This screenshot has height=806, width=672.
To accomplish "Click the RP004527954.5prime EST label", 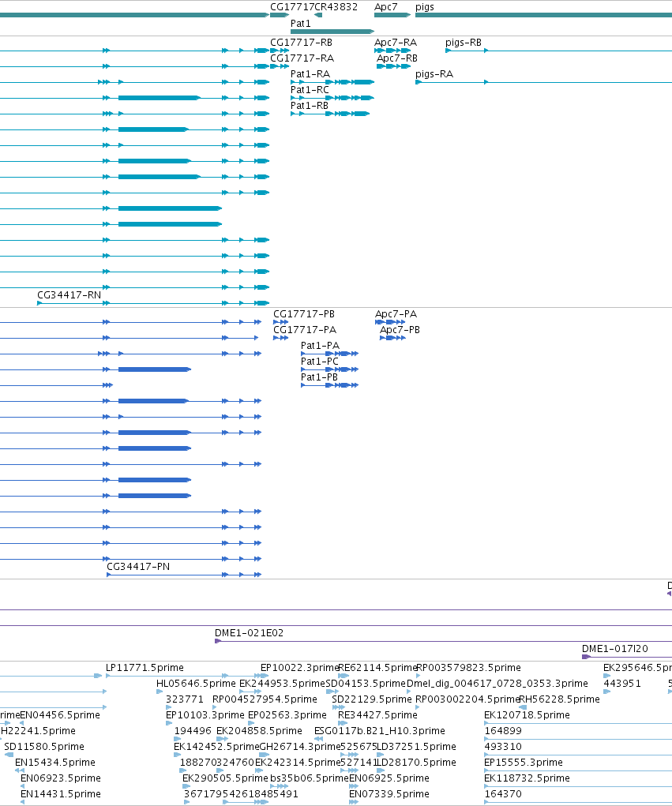I will (265, 699).
